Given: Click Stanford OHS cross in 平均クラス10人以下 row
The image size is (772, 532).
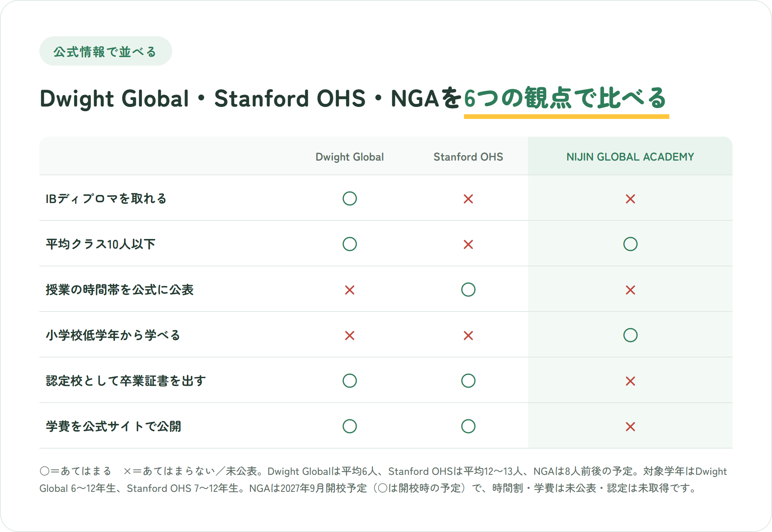Looking at the screenshot, I should [x=468, y=244].
